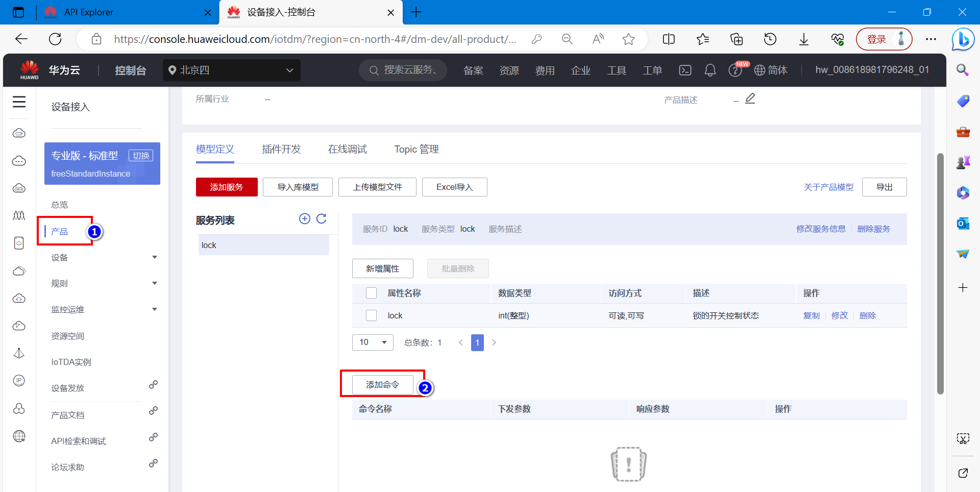Click the 导入库模型 button
Viewport: 980px width, 492px height.
tap(298, 187)
